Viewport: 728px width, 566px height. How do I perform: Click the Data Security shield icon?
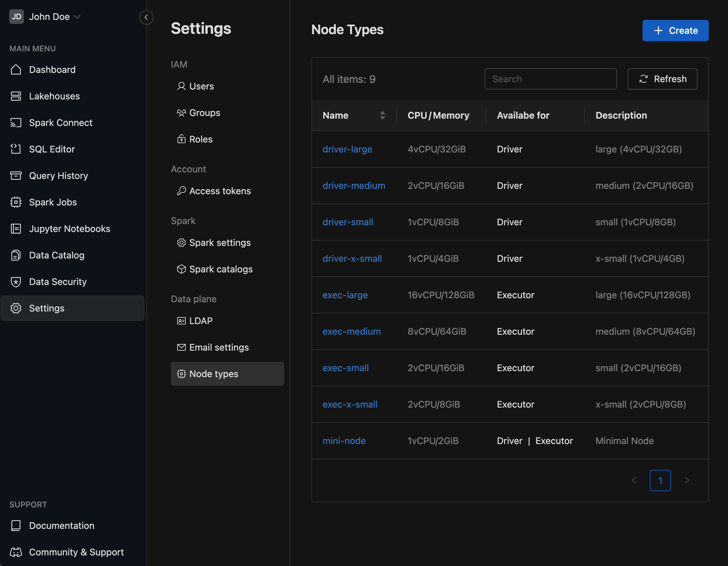tap(16, 282)
